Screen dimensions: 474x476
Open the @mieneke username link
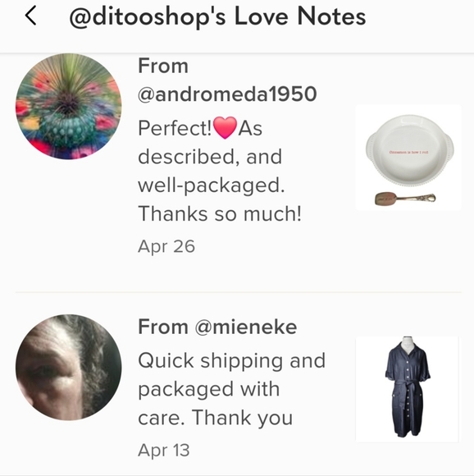[246, 327]
